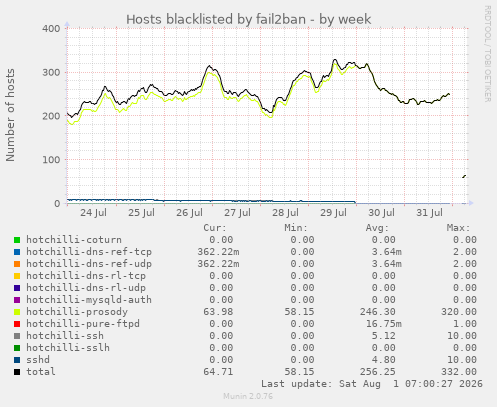497x407 pixels.
Task: Click the '26 Jul' x-axis label
Action: (x=189, y=213)
